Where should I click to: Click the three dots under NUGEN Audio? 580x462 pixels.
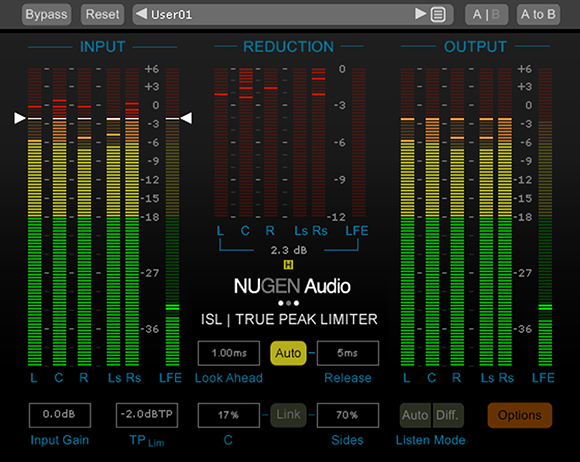tap(288, 303)
